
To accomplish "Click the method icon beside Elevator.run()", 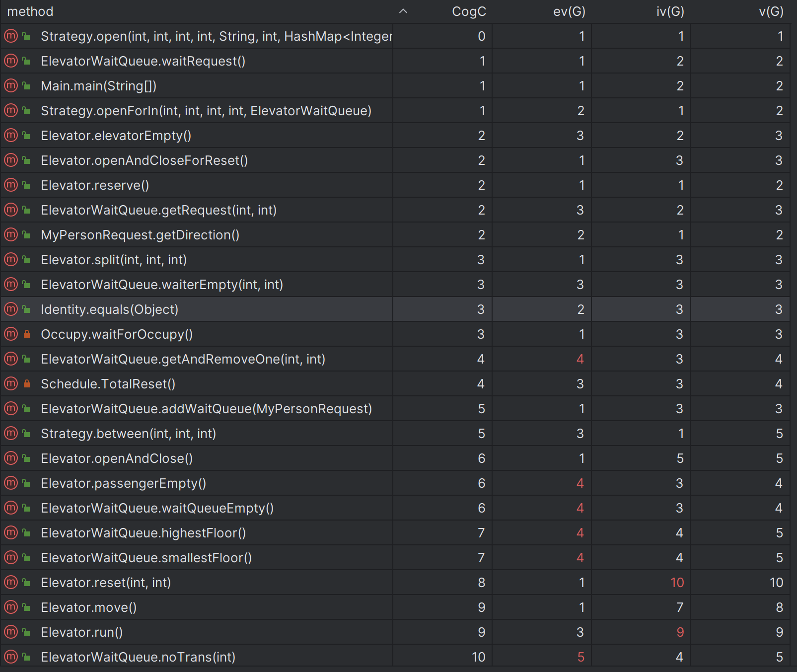I will pos(11,632).
